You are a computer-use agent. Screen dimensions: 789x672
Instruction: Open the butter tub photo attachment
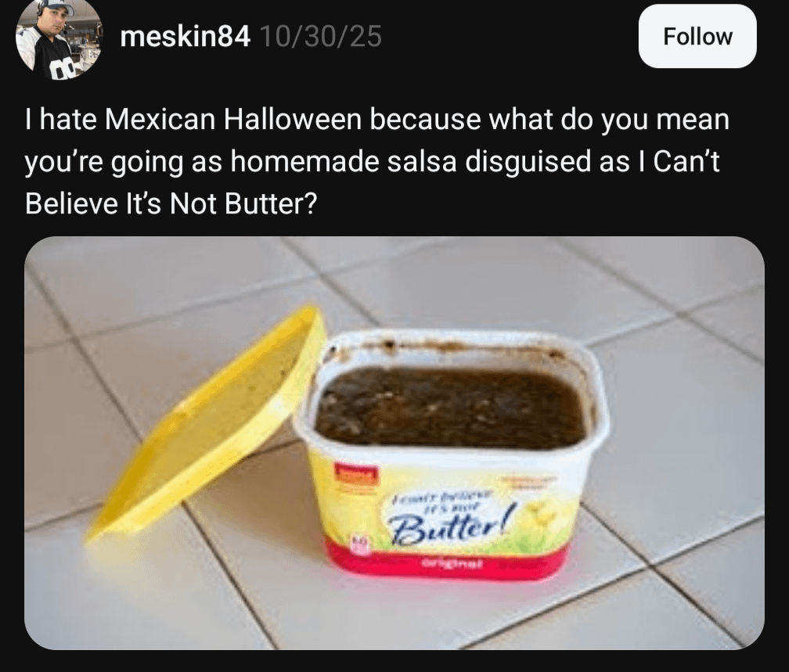point(394,443)
